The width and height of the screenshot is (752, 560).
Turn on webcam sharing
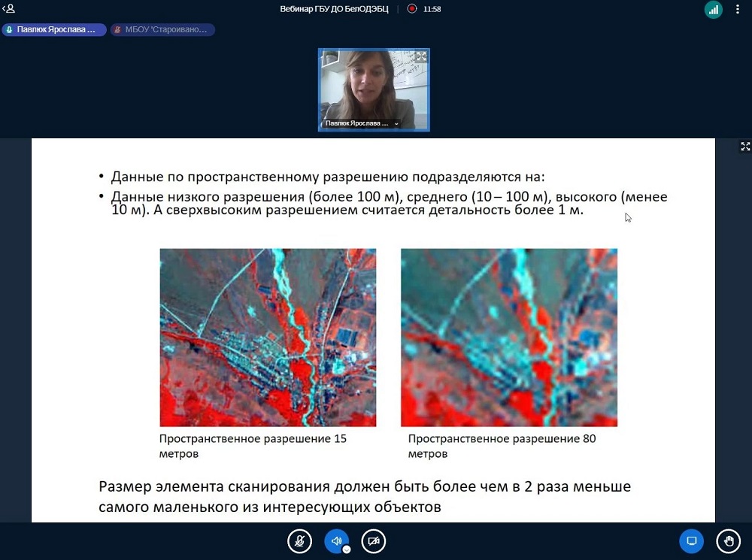(374, 541)
